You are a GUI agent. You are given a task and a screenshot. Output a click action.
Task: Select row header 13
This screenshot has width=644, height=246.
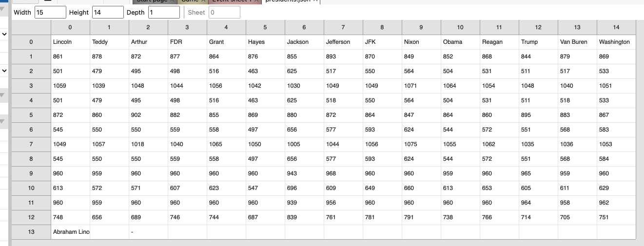31,232
